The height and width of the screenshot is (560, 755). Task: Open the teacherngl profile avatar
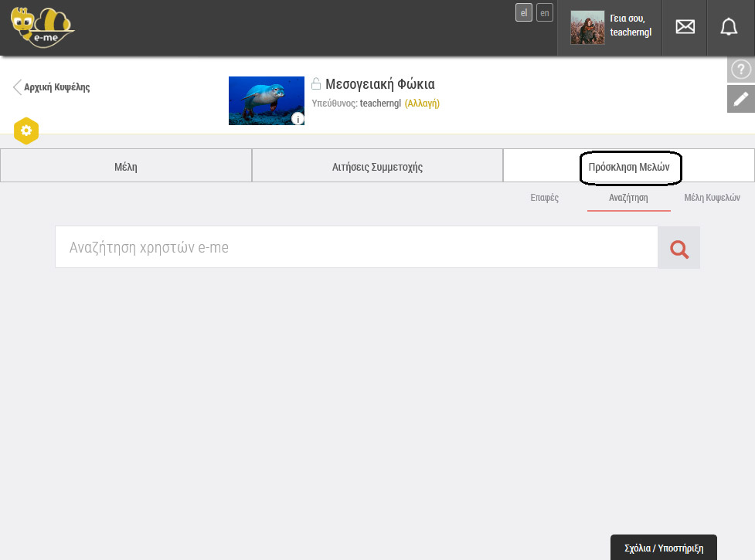[x=587, y=28]
